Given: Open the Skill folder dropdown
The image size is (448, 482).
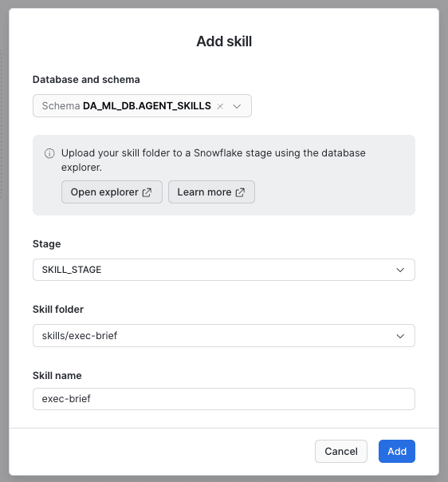Looking at the screenshot, I should point(224,336).
